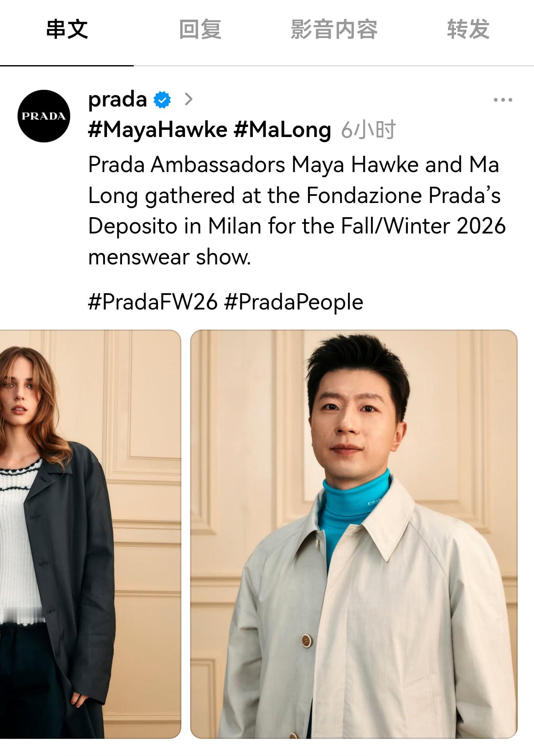Open the 影音内容 tab
Screen dimensions: 534x756
pos(334,29)
